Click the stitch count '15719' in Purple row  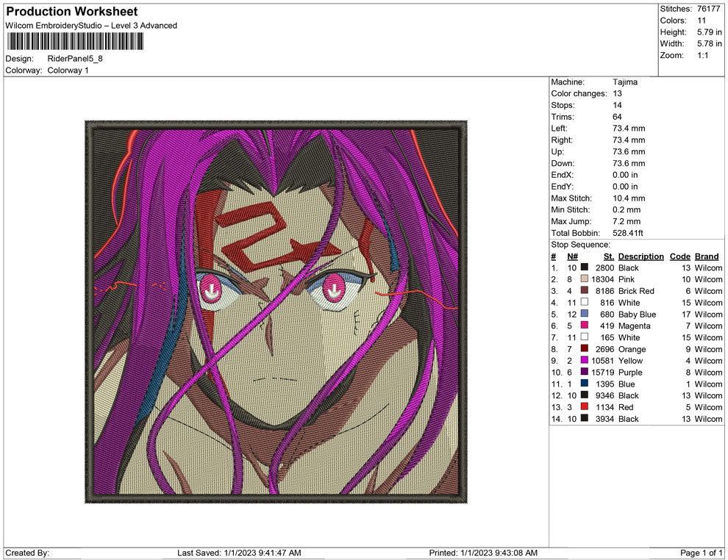602,372
